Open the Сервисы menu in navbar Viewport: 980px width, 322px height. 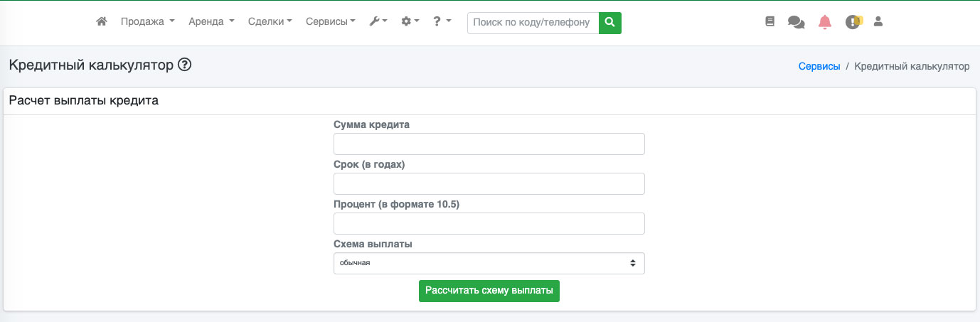(x=331, y=22)
